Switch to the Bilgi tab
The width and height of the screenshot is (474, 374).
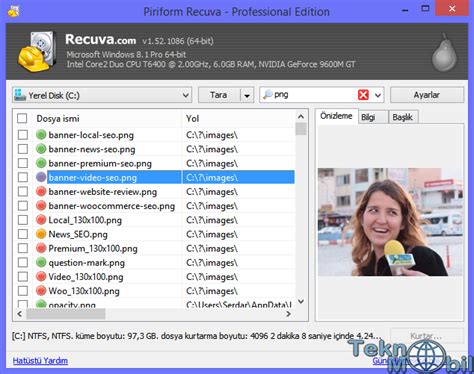373,117
